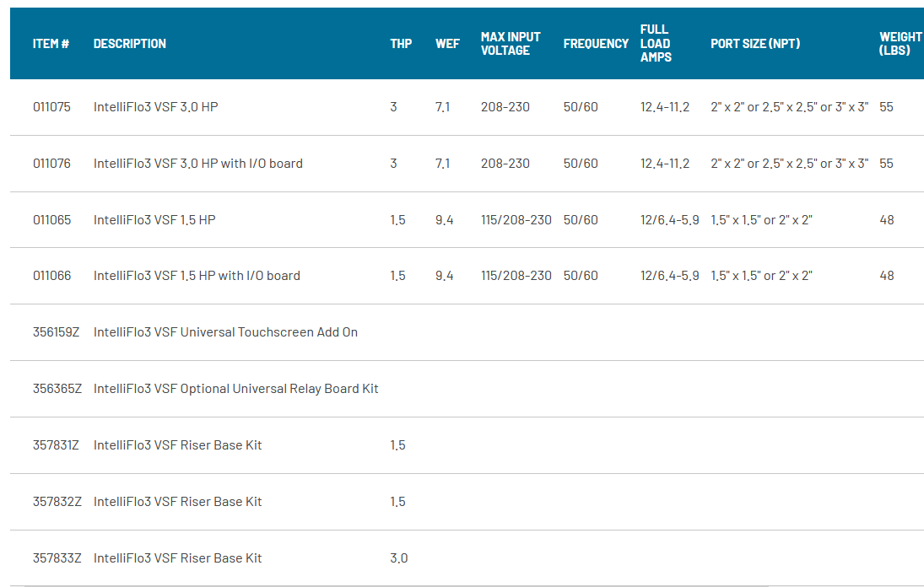Click item number 356159Z

point(57,332)
